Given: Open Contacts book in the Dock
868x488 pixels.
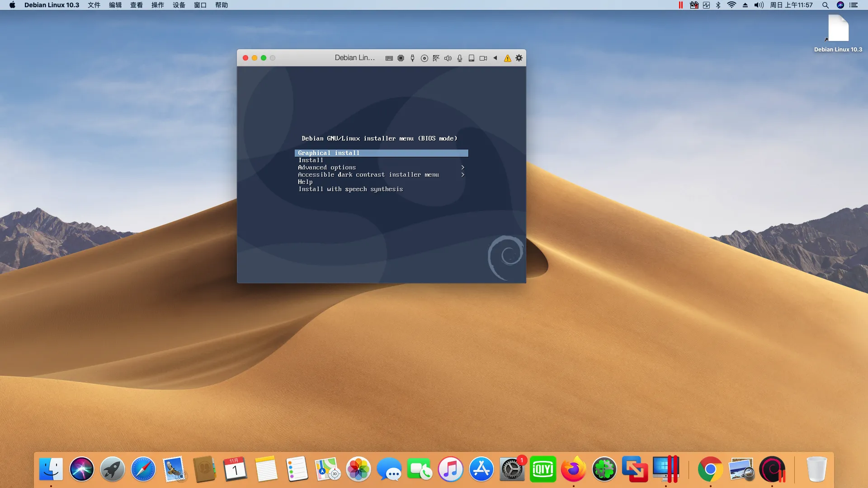Looking at the screenshot, I should (204, 469).
